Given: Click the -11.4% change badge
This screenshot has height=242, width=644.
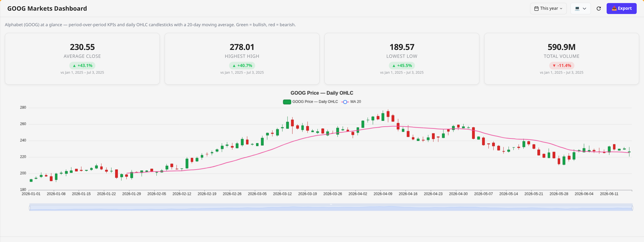Looking at the screenshot, I should click(x=562, y=66).
